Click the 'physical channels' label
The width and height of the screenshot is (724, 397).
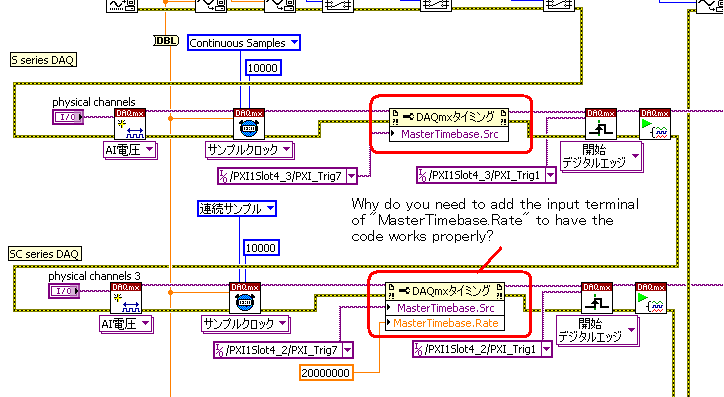94,102
